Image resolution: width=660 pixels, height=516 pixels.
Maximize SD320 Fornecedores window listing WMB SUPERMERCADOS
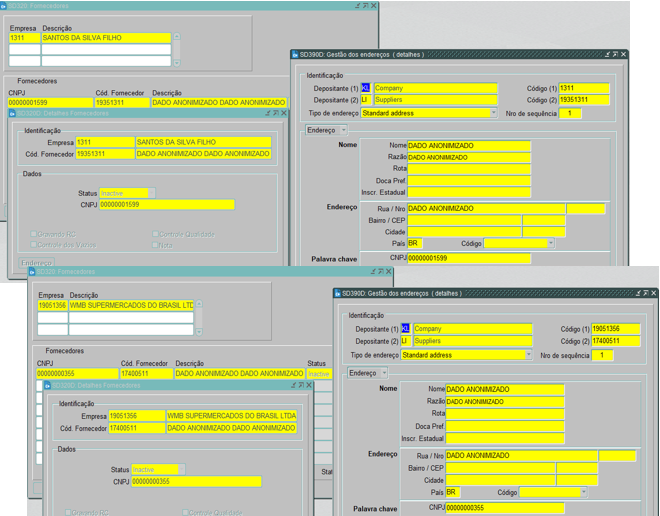(381, 271)
